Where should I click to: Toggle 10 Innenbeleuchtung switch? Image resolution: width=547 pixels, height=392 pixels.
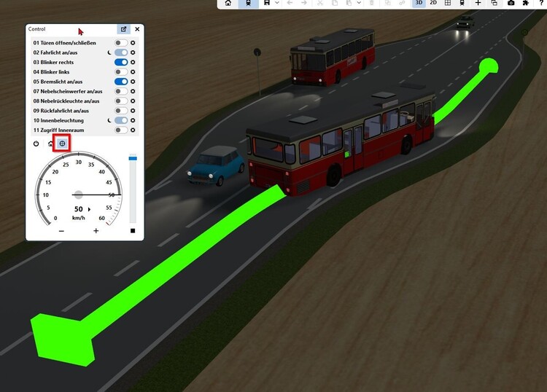coord(121,120)
